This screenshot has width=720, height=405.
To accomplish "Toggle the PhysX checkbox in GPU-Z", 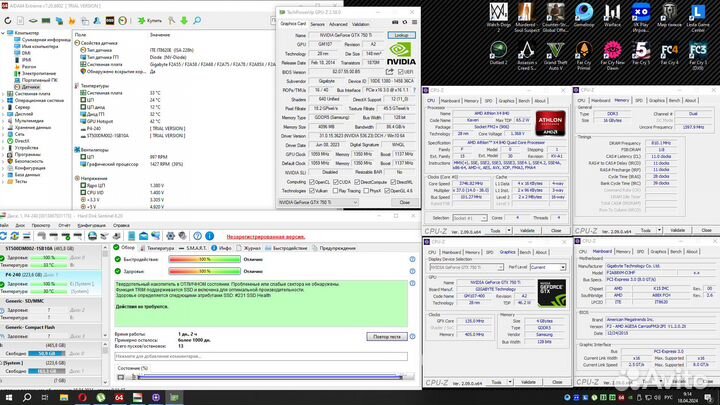I will pyautogui.click(x=366, y=191).
